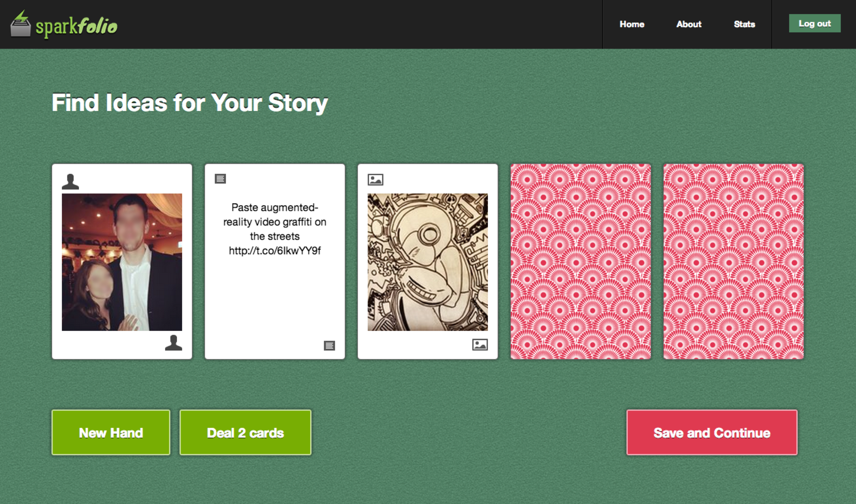Select the couple photo on the first card
This screenshot has height=504, width=856.
click(122, 262)
